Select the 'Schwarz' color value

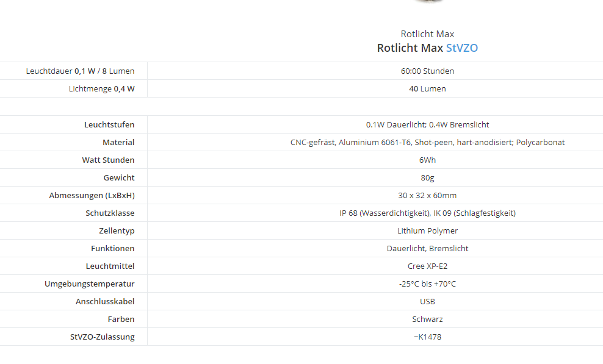point(427,319)
